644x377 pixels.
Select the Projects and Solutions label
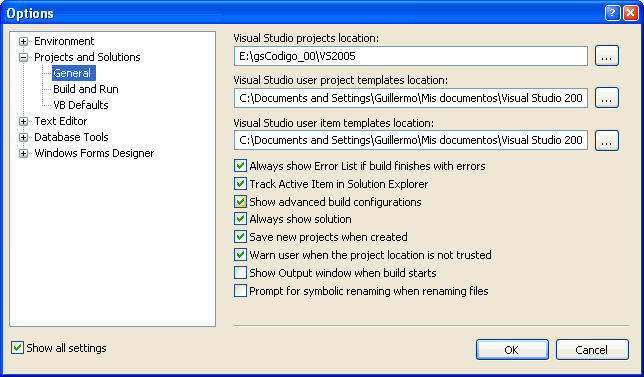(x=87, y=57)
